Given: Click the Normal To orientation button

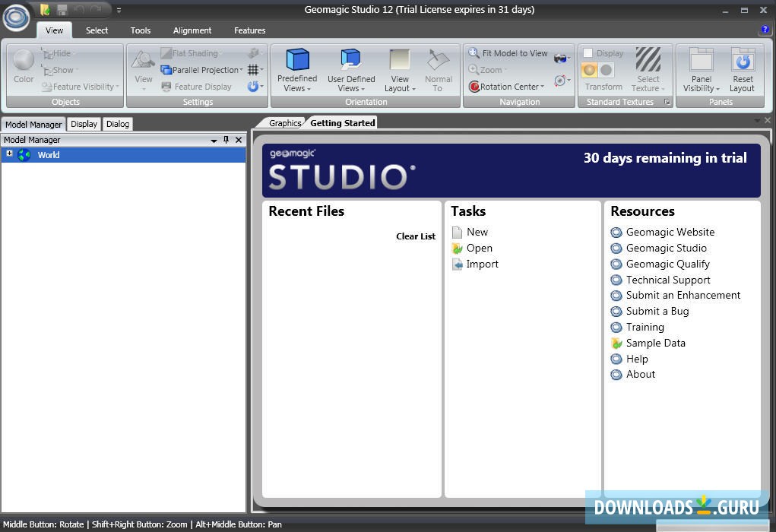Looking at the screenshot, I should point(438,70).
